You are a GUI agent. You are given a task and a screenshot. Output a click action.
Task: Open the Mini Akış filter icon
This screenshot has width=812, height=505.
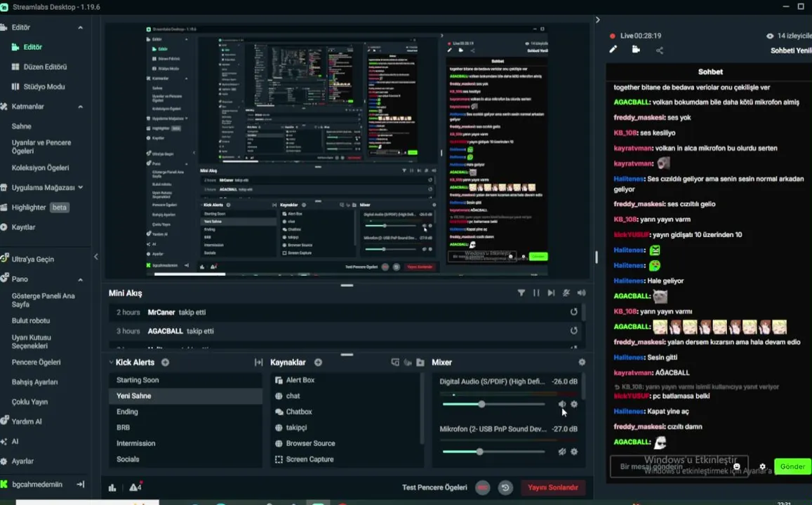point(521,293)
